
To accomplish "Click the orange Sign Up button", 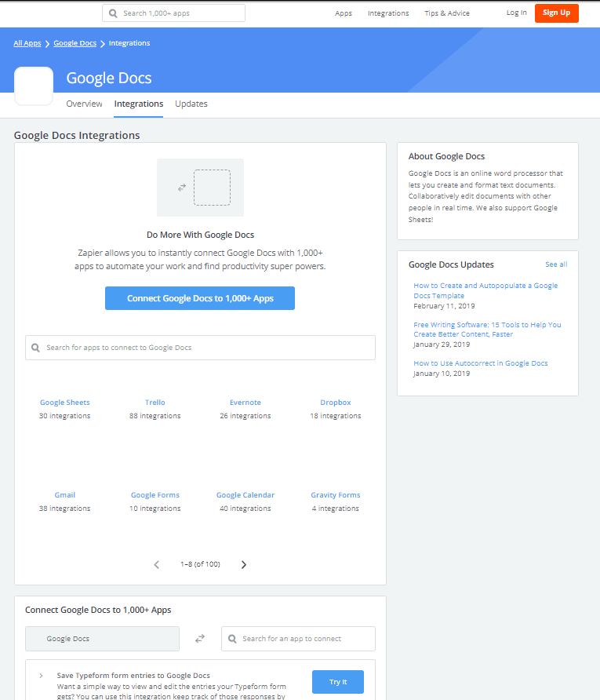I will [x=557, y=13].
